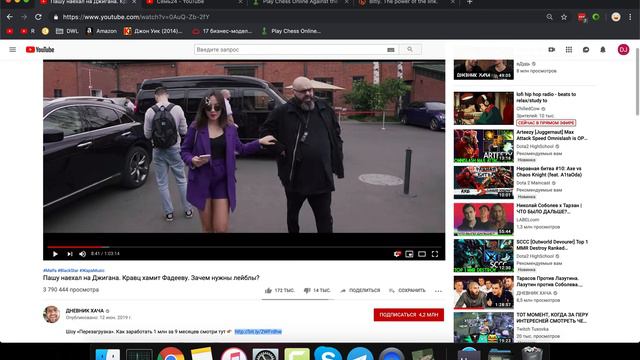Click the ПОДЕЛИТЬСЯ share button

point(360,291)
